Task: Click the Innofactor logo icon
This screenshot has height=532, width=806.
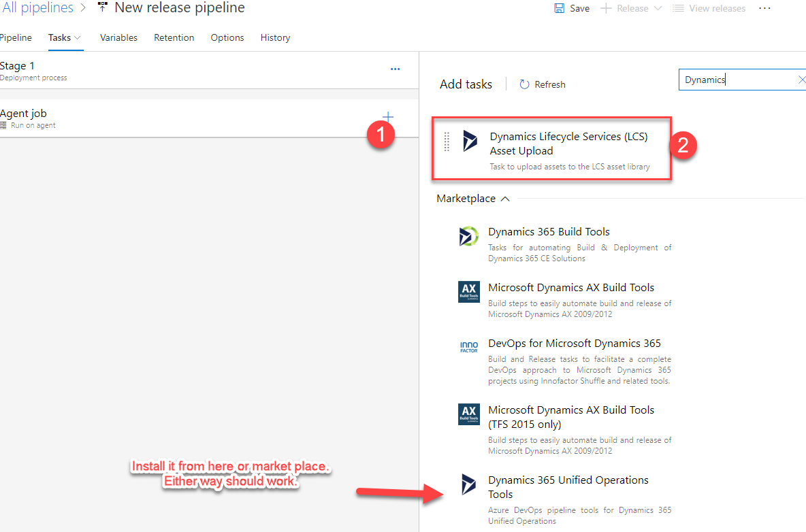Action: (469, 347)
